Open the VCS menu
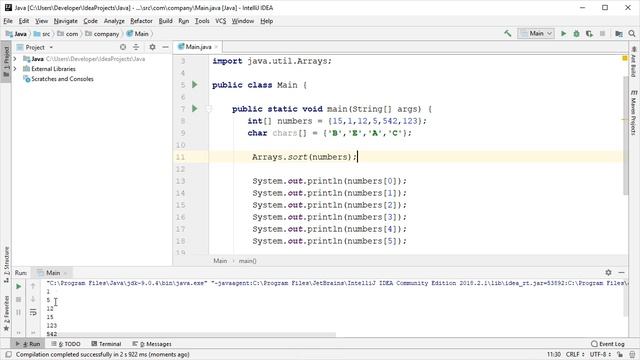 [220, 21]
